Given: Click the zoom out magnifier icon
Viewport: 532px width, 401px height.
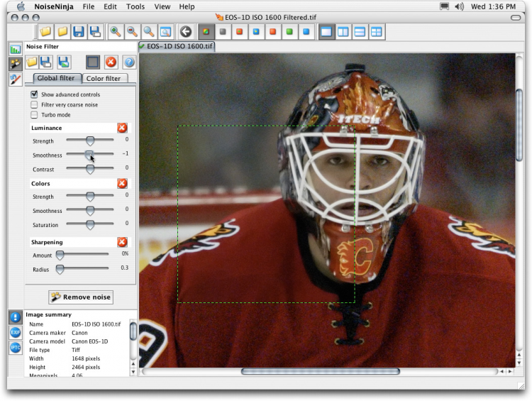Looking at the screenshot, I should pyautogui.click(x=132, y=32).
